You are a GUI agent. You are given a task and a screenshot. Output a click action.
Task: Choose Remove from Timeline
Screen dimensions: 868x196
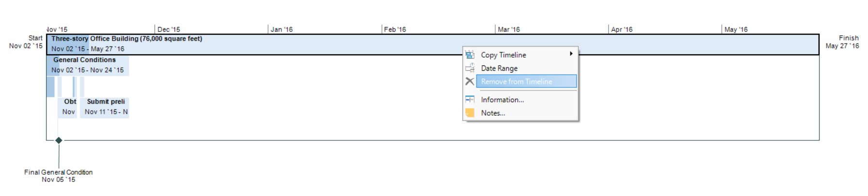516,81
